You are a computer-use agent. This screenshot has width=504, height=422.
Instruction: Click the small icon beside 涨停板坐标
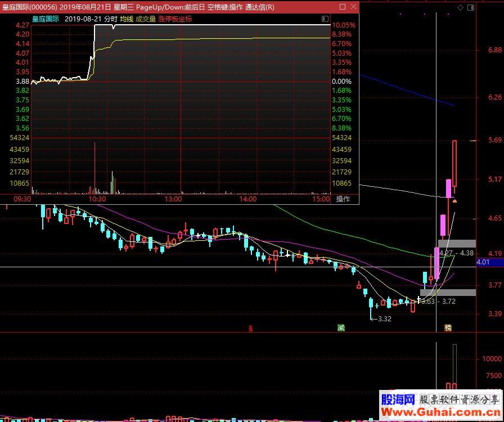tap(325, 19)
